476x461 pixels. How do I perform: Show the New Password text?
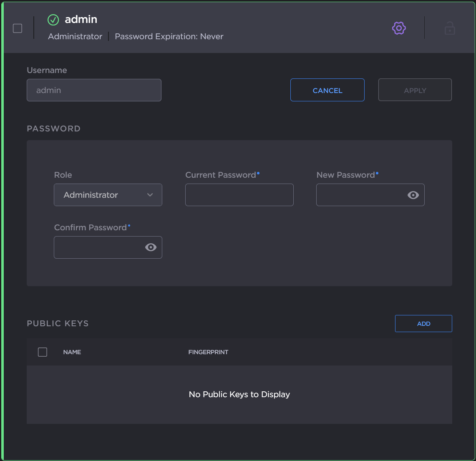coord(413,195)
